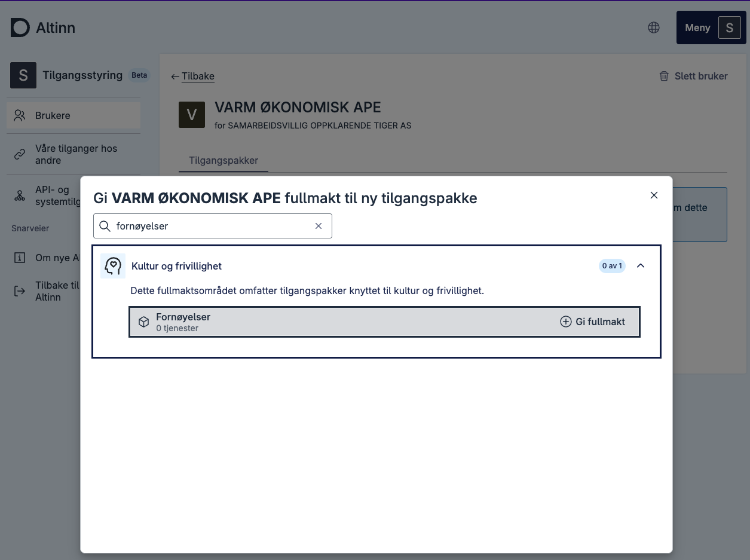750x560 pixels.
Task: Collapse the Kultur og frivillighet section
Action: (x=641, y=265)
